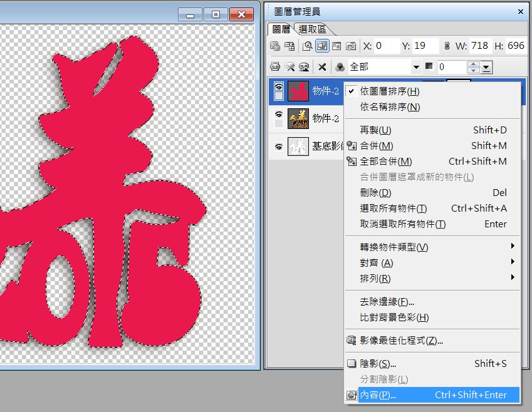The height and width of the screenshot is (412, 532).
Task: Click the W width field showing 718
Action: point(480,46)
